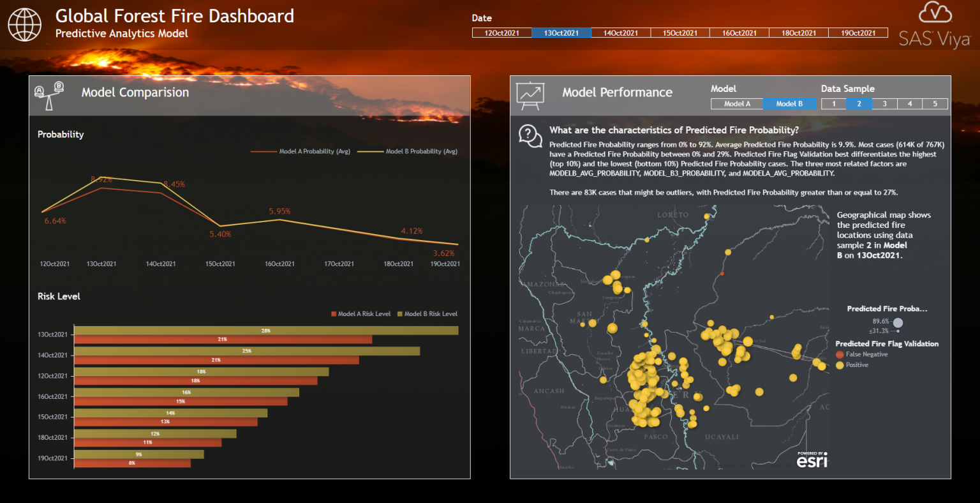
Task: Open the question mark help icon
Action: [x=530, y=136]
